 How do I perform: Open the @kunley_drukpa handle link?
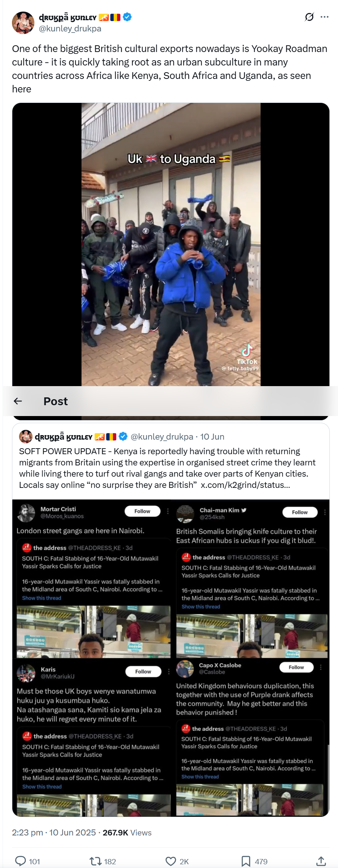coord(70,28)
